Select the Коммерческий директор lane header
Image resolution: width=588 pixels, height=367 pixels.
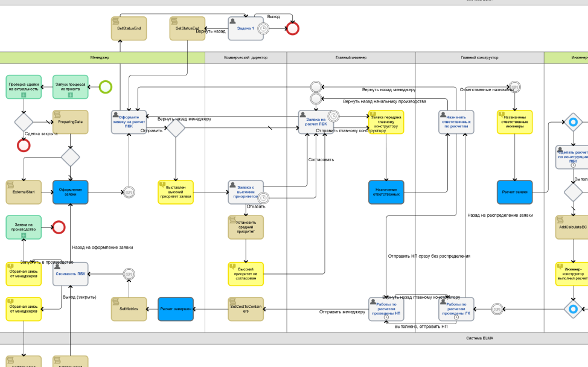click(x=246, y=57)
